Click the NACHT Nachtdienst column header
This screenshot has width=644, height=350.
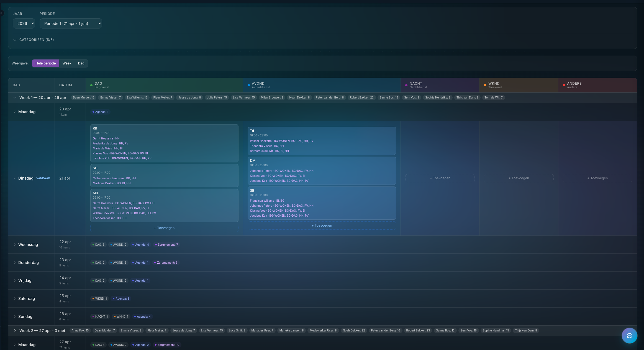440,85
